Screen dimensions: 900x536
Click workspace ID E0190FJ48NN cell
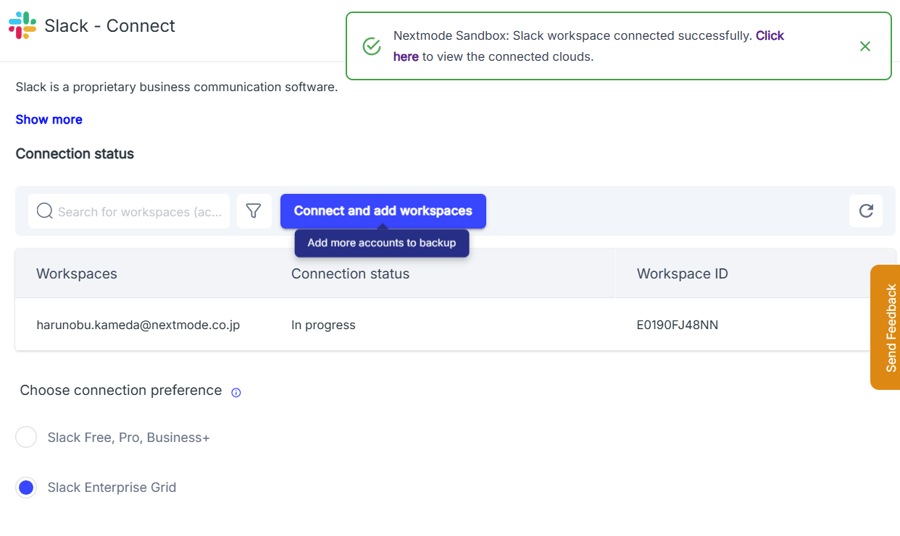pyautogui.click(x=677, y=325)
